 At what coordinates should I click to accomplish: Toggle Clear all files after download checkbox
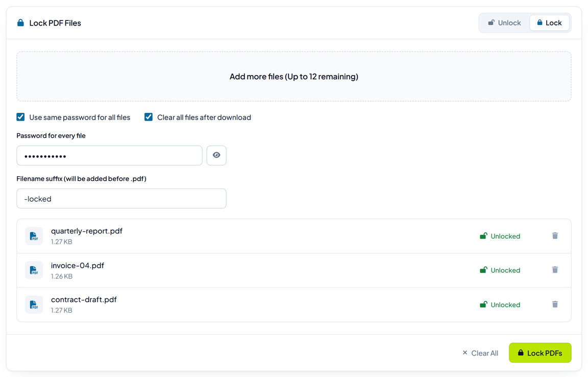click(x=149, y=117)
